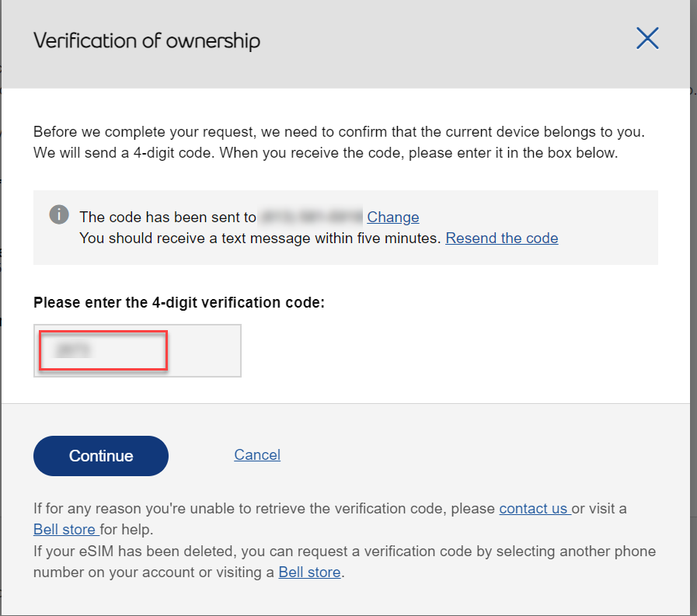Click the 'You should receive a text message' line
This screenshot has width=697, height=616.
(x=260, y=238)
